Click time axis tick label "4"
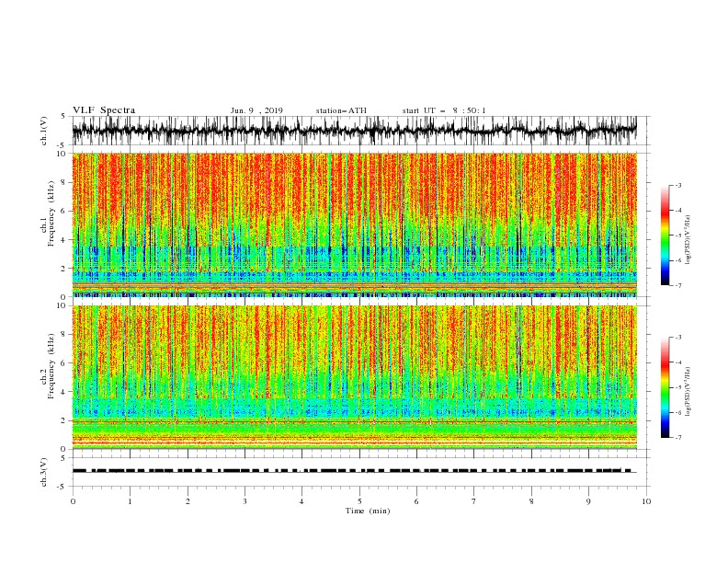Image resolution: width=728 pixels, height=563 pixels. point(301,501)
